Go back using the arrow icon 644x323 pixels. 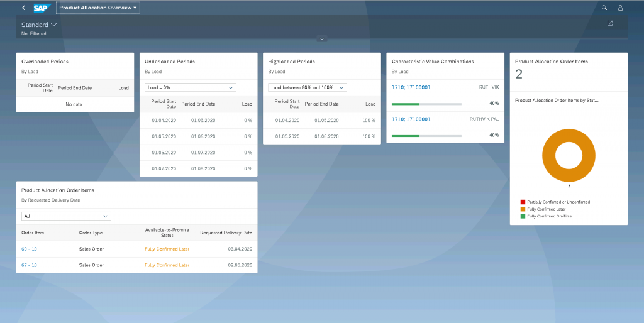click(x=23, y=8)
